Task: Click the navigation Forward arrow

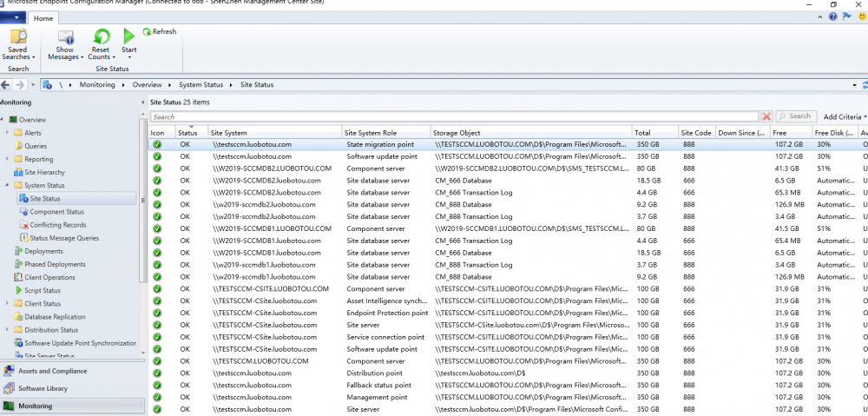Action: (20, 85)
